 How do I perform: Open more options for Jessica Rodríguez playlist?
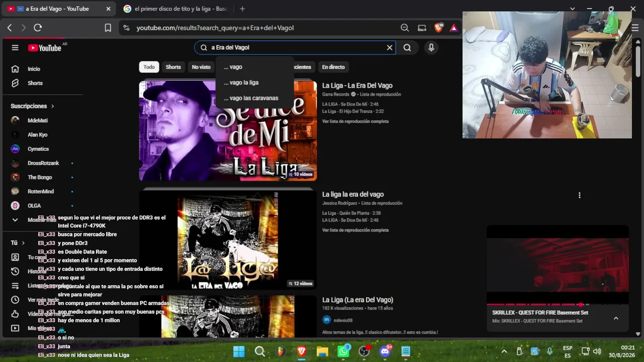pyautogui.click(x=579, y=195)
